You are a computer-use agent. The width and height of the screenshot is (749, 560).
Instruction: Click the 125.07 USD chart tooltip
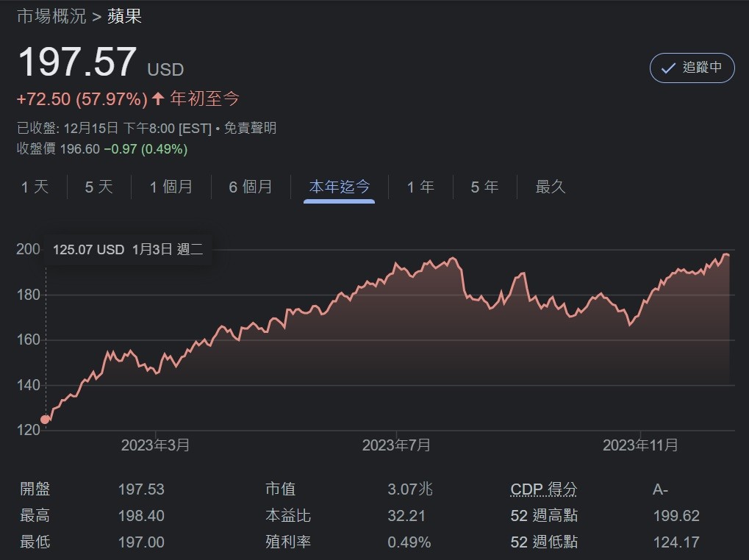pos(128,250)
